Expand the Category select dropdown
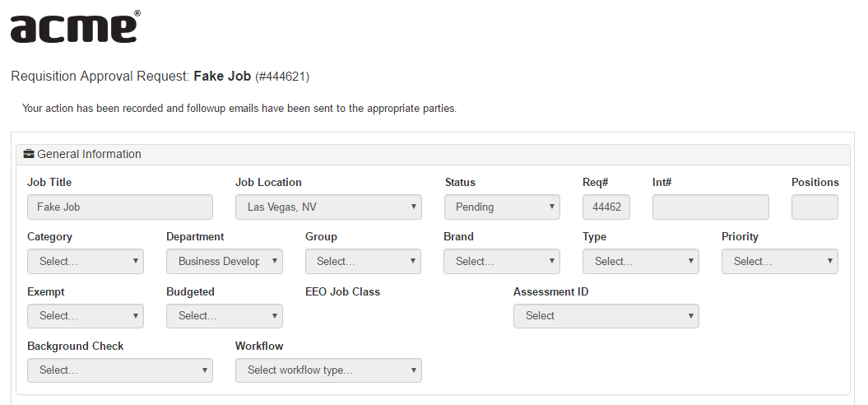The image size is (868, 405). [86, 261]
